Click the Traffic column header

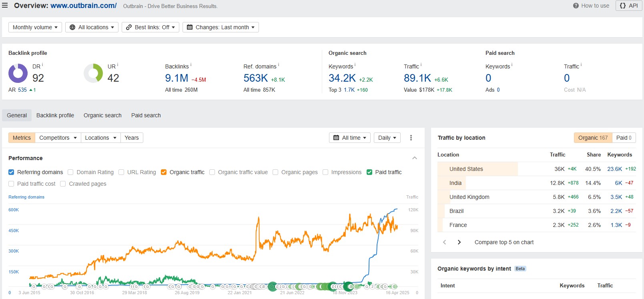click(558, 155)
